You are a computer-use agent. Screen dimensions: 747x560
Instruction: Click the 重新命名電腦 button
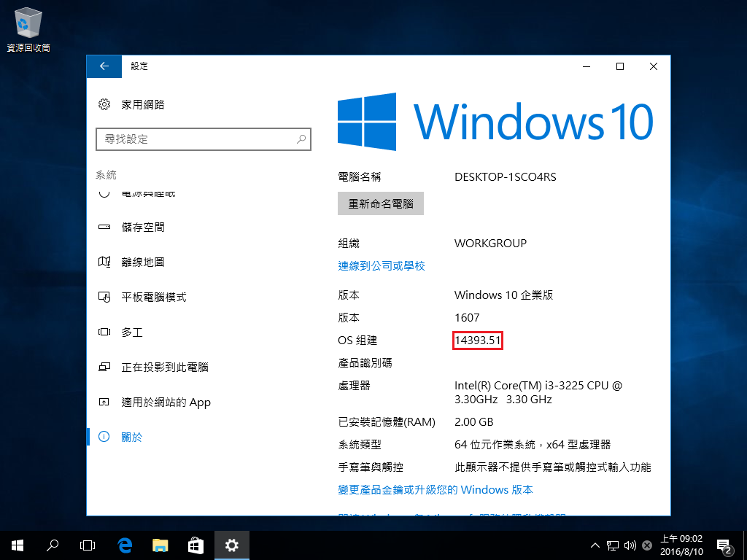point(381,204)
